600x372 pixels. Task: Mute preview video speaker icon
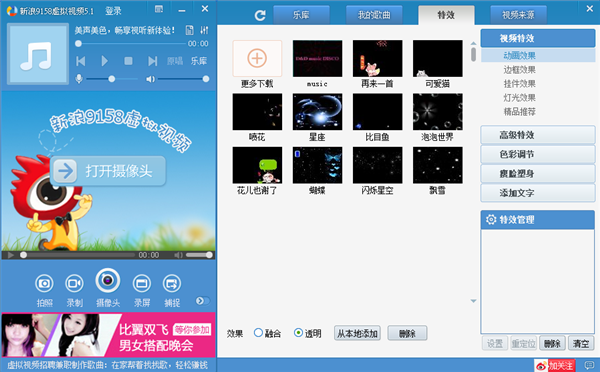(178, 255)
